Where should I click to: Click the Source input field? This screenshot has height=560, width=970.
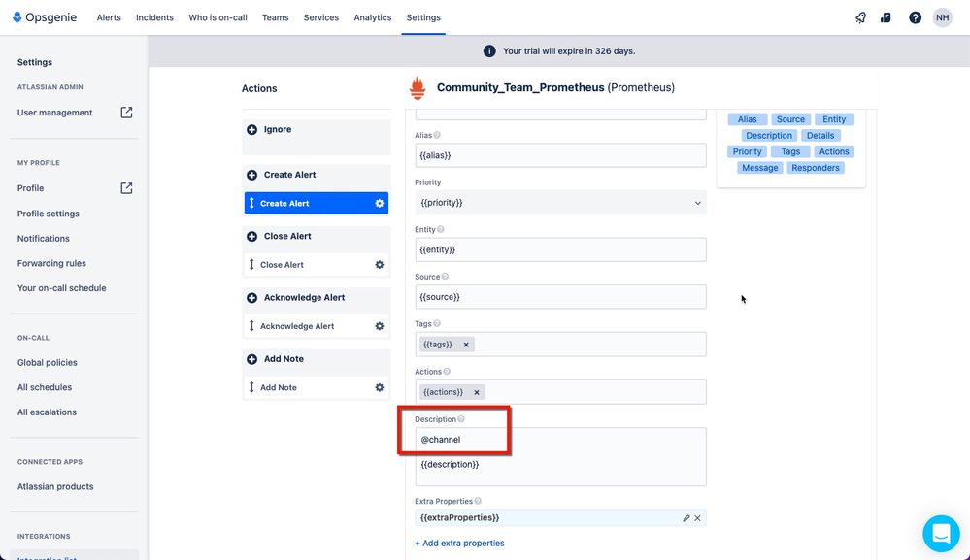(x=560, y=297)
